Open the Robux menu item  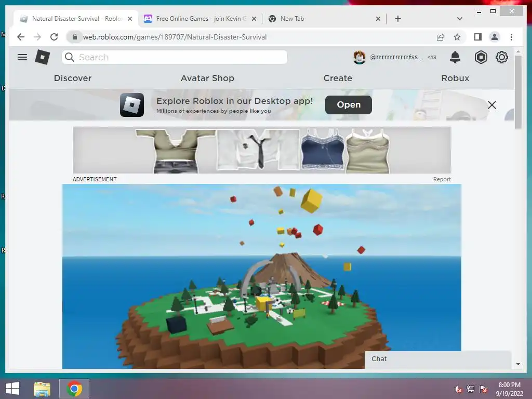455,78
